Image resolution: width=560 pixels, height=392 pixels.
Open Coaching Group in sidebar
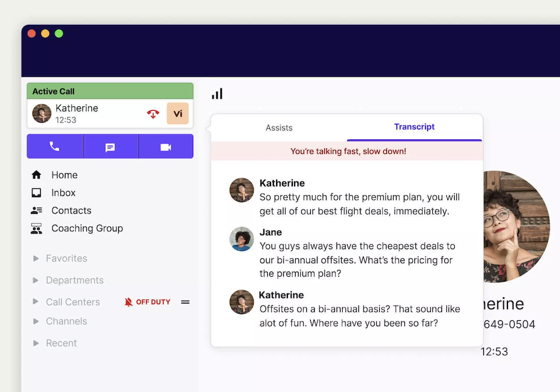(87, 228)
